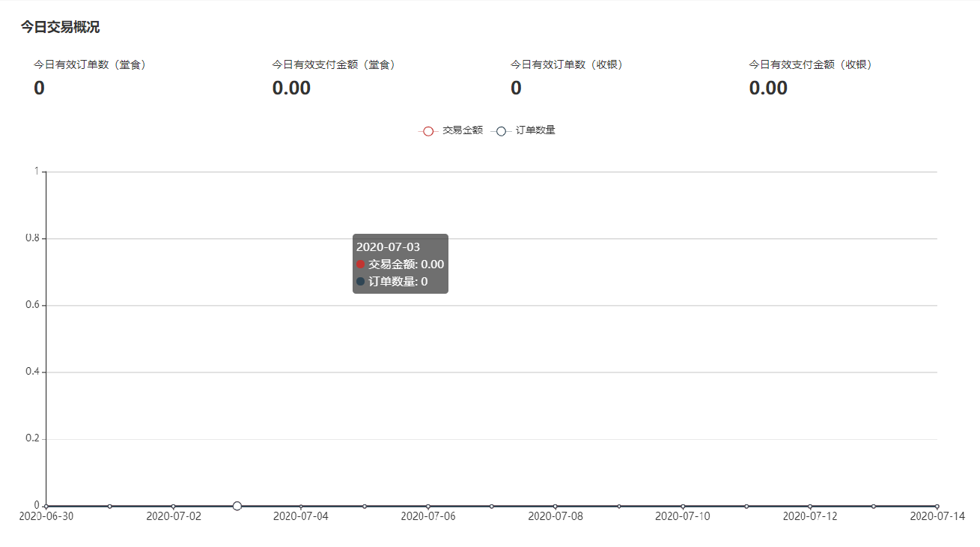Screen dimensions: 980x547
Task: Click the 今日有效订单数（堂食） label
Action: [x=92, y=65]
